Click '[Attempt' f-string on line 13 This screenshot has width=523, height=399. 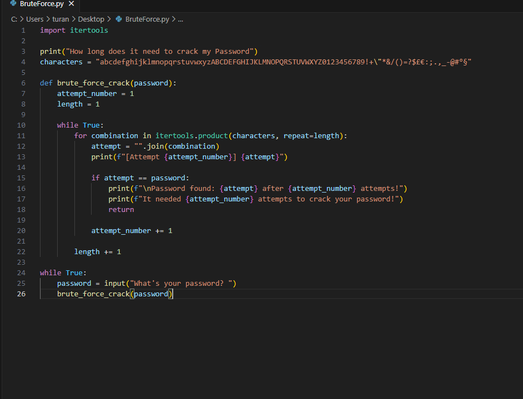(142, 157)
